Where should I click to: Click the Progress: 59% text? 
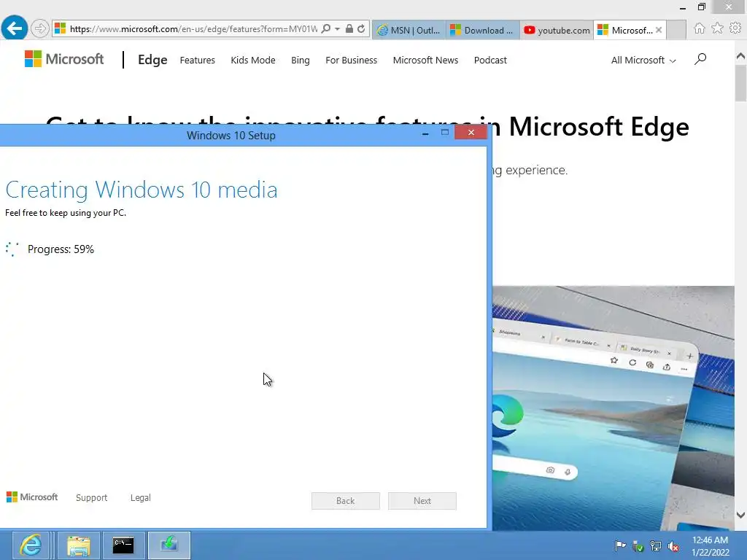61,249
